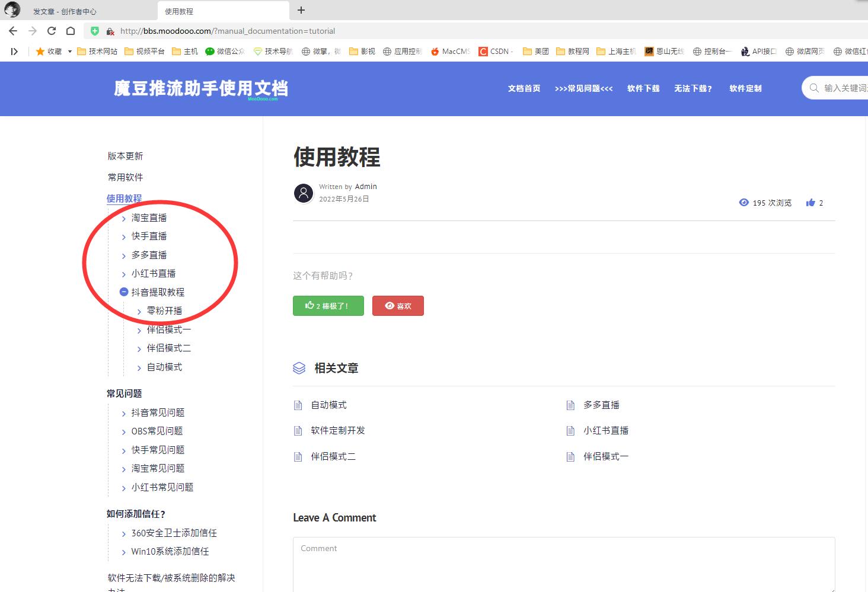This screenshot has width=868, height=592.
Task: Expand the 淘宝直播 tree item
Action: click(123, 217)
